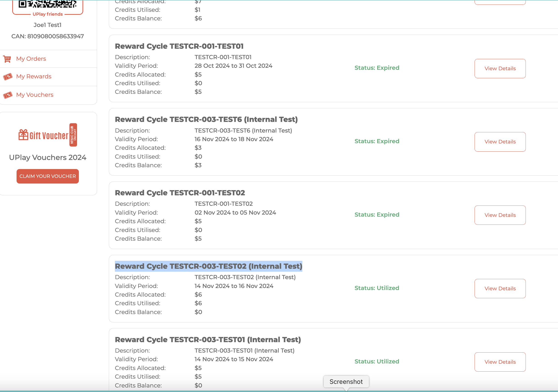Click the shopping cart icon beside My Orders

(7, 59)
